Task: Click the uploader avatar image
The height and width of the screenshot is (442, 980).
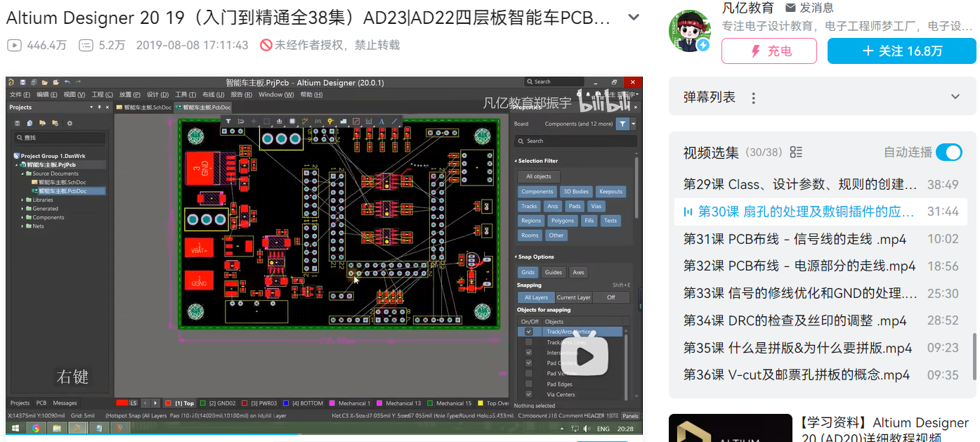Action: 691,31
